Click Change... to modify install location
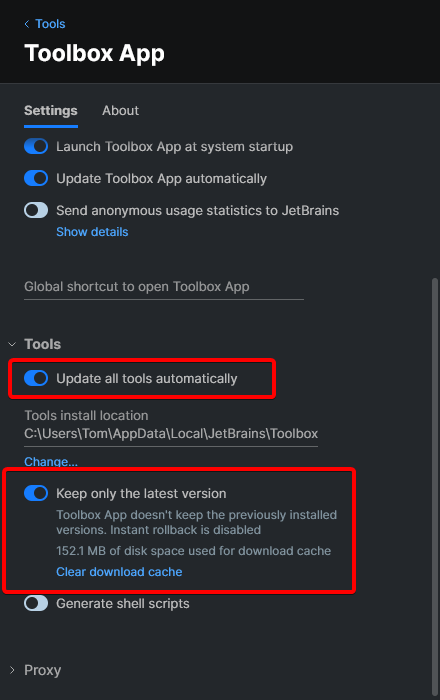440x700 pixels. point(51,461)
